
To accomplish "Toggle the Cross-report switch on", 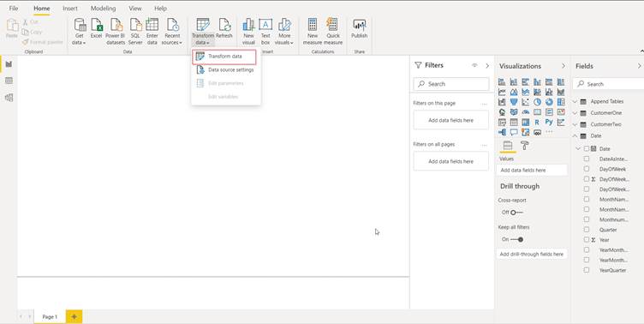I will pyautogui.click(x=516, y=213).
